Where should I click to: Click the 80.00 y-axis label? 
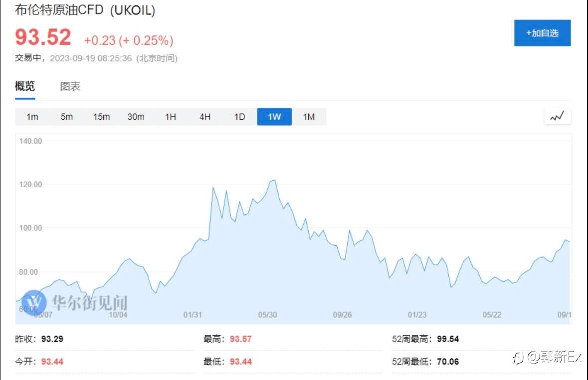(28, 272)
